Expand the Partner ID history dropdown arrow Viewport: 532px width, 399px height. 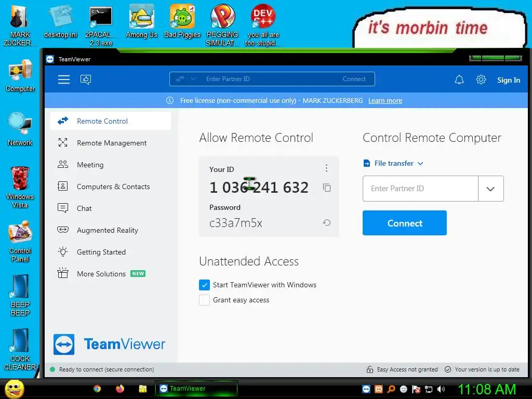(x=490, y=189)
